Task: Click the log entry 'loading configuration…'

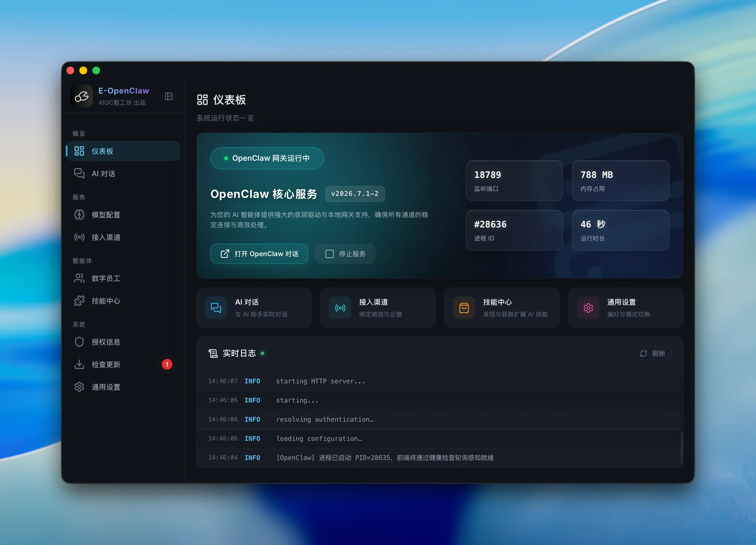Action: coord(439,438)
